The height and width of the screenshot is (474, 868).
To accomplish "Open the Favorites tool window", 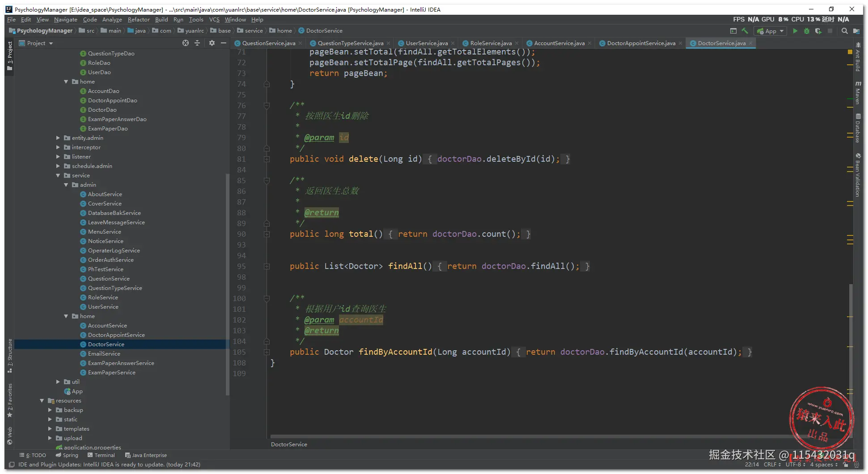I will (10, 400).
